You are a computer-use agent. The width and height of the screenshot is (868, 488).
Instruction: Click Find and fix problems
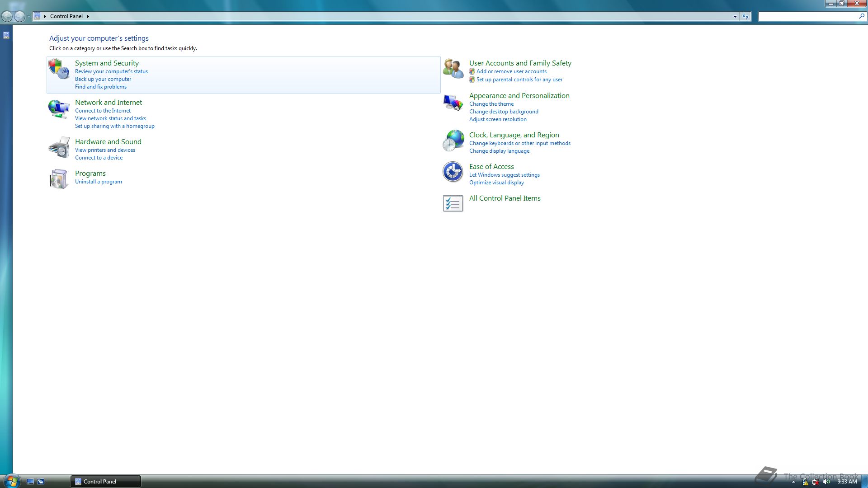point(101,87)
